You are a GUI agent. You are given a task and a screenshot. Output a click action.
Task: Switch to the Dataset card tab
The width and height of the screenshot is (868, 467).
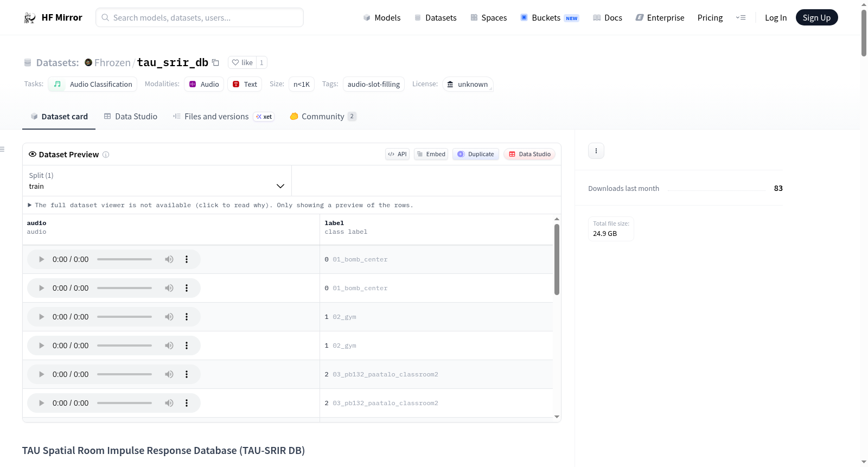click(59, 116)
